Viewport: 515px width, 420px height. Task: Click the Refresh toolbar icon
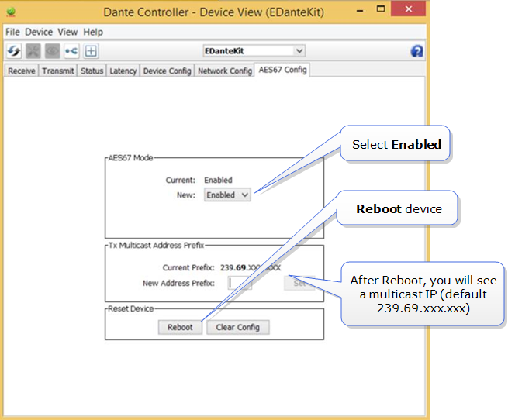pyautogui.click(x=14, y=51)
